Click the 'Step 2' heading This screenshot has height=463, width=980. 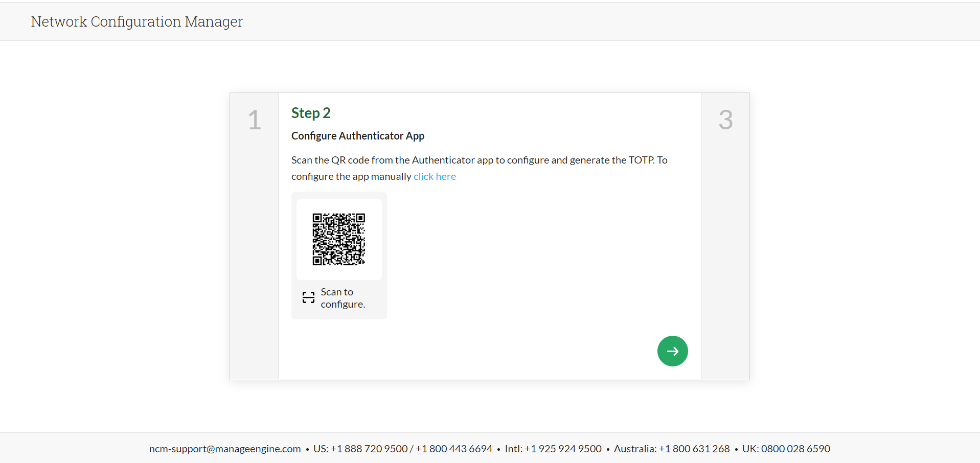click(x=311, y=113)
